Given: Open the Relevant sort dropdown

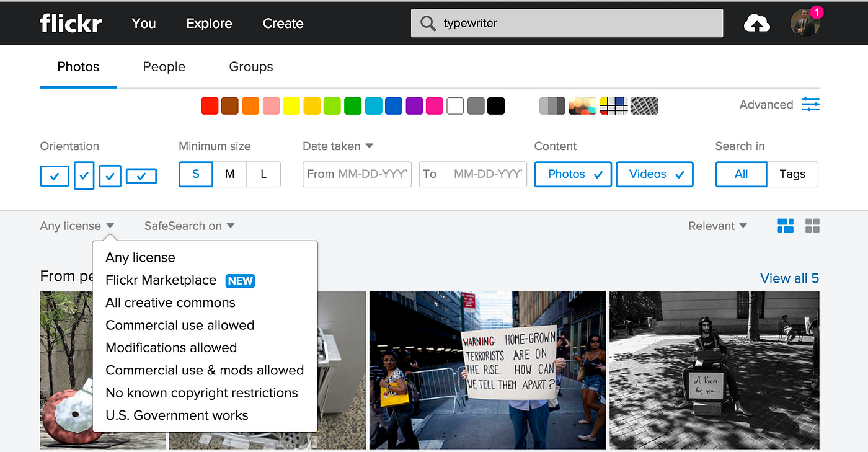Looking at the screenshot, I should point(717,226).
